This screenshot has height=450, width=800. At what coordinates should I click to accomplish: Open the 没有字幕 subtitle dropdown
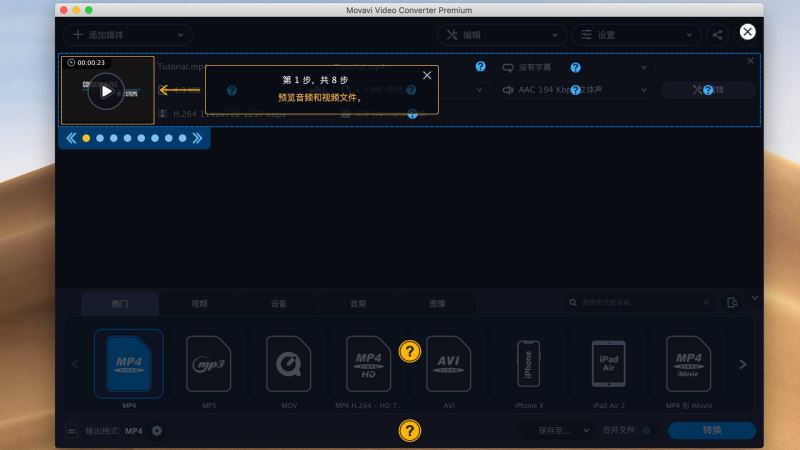pyautogui.click(x=574, y=67)
